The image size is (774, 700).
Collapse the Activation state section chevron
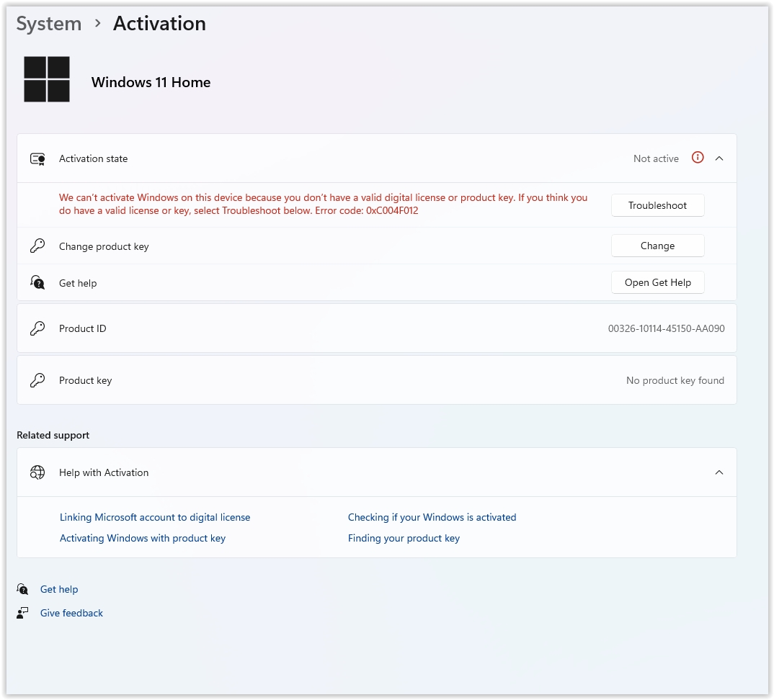point(719,158)
